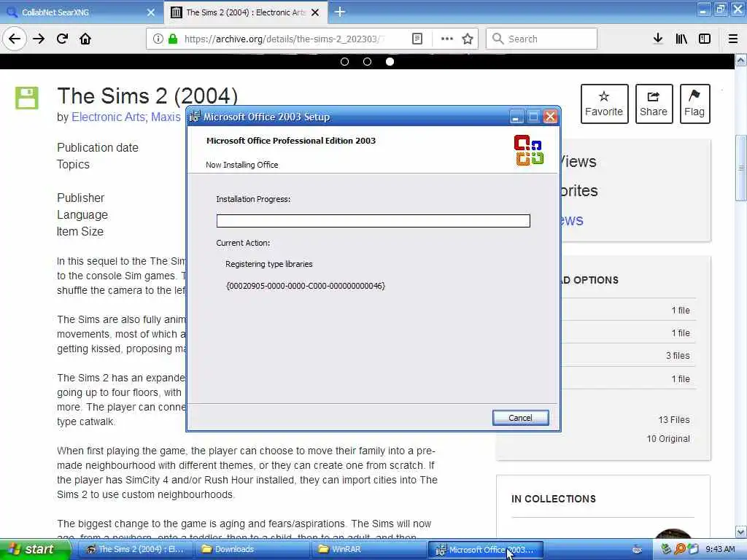Click the '10 Original' download link
Screen dimensions: 747x560
[x=668, y=438]
